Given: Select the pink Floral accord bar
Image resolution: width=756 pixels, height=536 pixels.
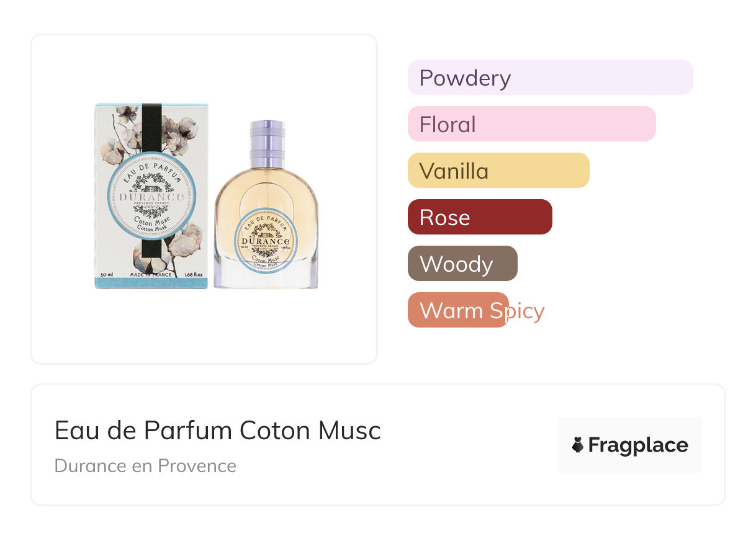Looking at the screenshot, I should pyautogui.click(x=531, y=124).
